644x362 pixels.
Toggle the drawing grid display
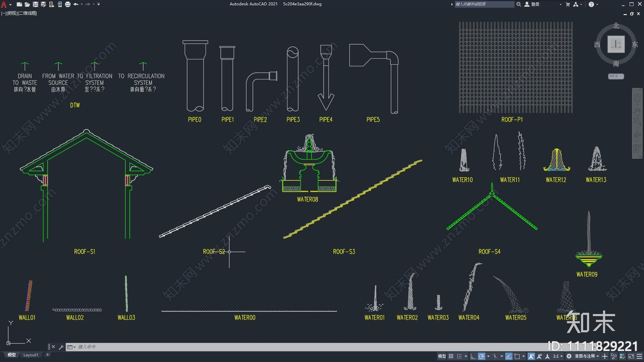(x=451, y=356)
